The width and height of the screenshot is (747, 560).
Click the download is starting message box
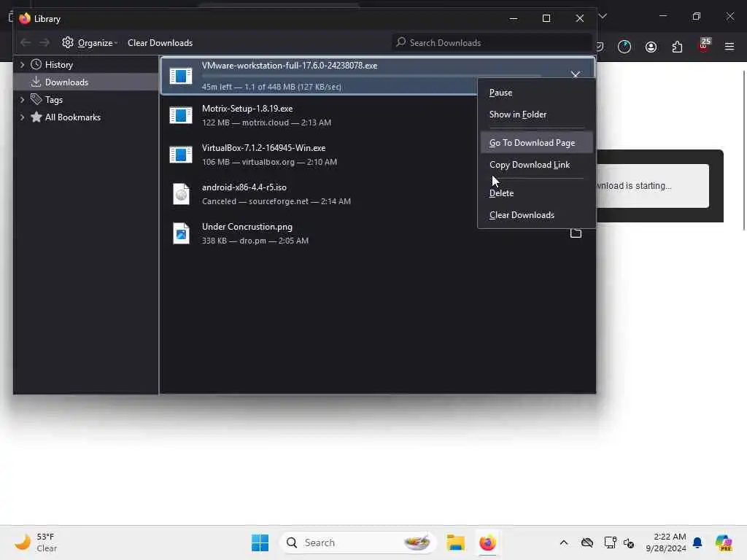pos(653,186)
